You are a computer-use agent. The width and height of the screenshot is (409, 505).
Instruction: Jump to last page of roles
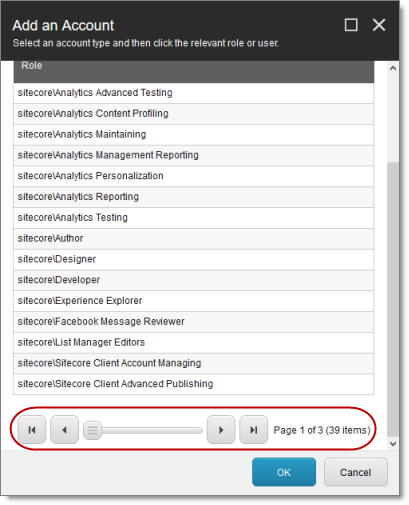click(x=254, y=430)
